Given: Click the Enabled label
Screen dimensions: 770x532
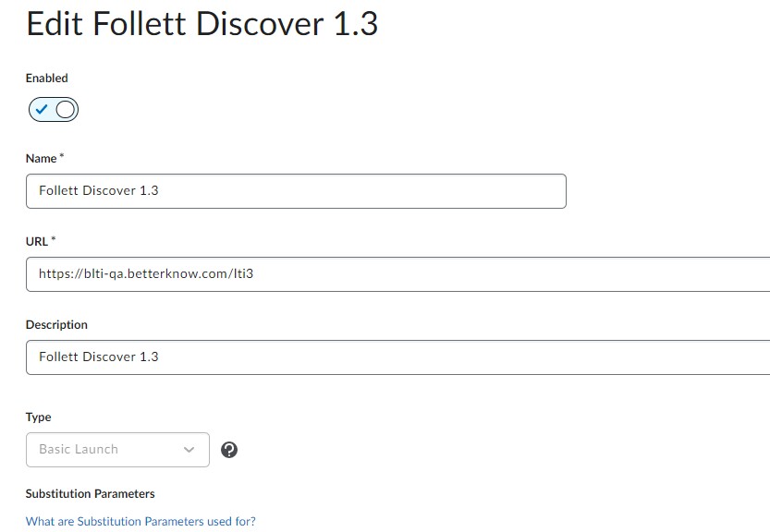Looking at the screenshot, I should 47,79.
